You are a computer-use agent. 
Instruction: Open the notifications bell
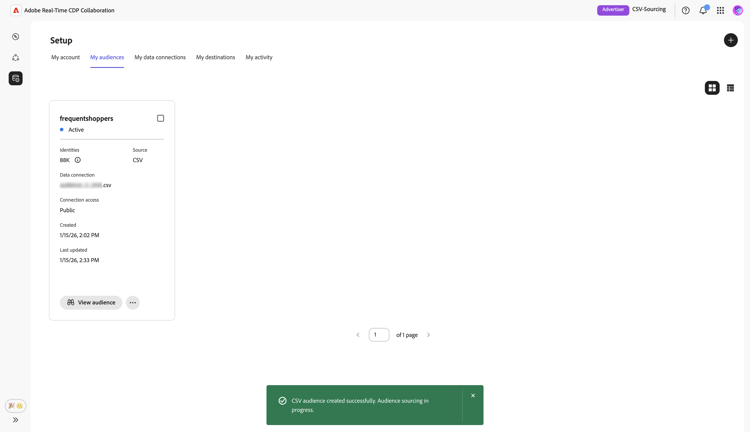(703, 11)
